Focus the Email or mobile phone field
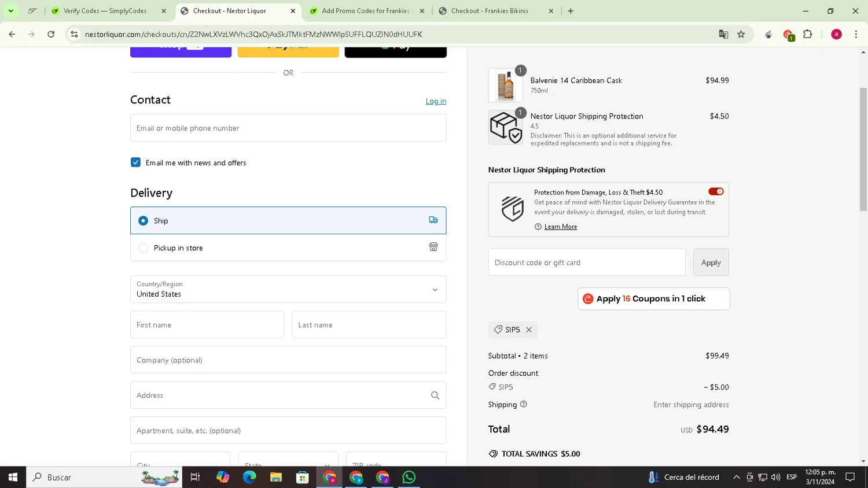 (x=288, y=128)
